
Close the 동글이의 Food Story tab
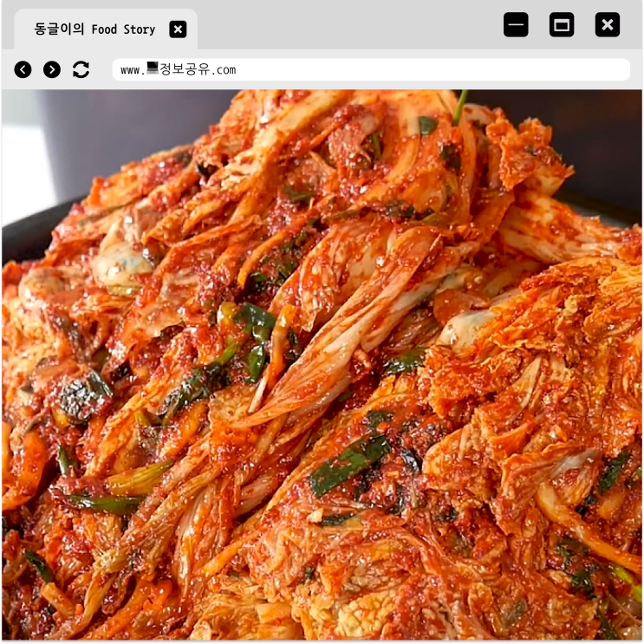click(x=178, y=29)
